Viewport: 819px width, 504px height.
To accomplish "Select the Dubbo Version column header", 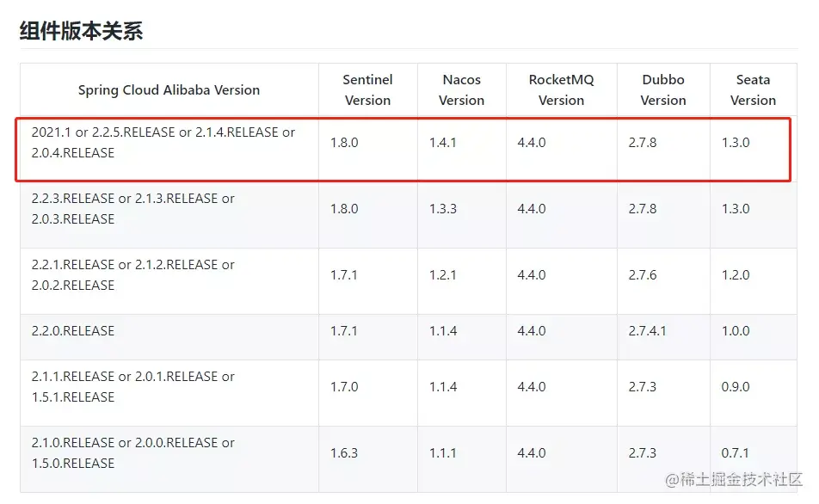I will click(x=663, y=89).
